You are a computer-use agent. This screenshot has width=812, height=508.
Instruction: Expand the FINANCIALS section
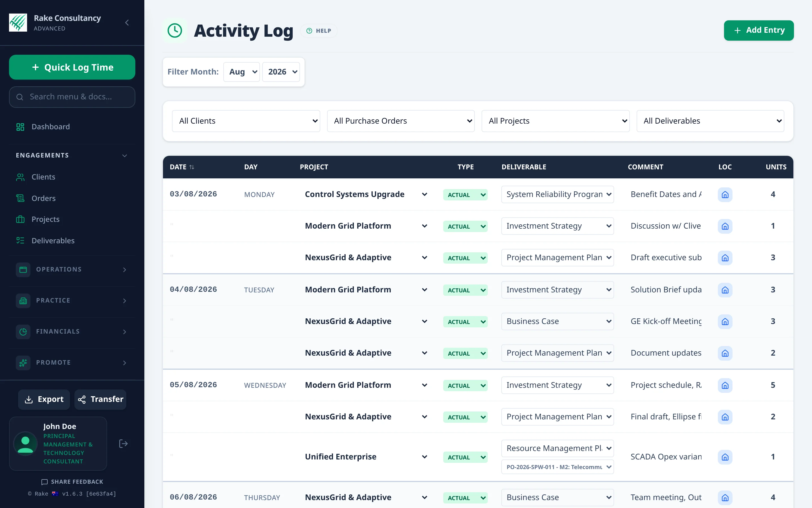(72, 332)
